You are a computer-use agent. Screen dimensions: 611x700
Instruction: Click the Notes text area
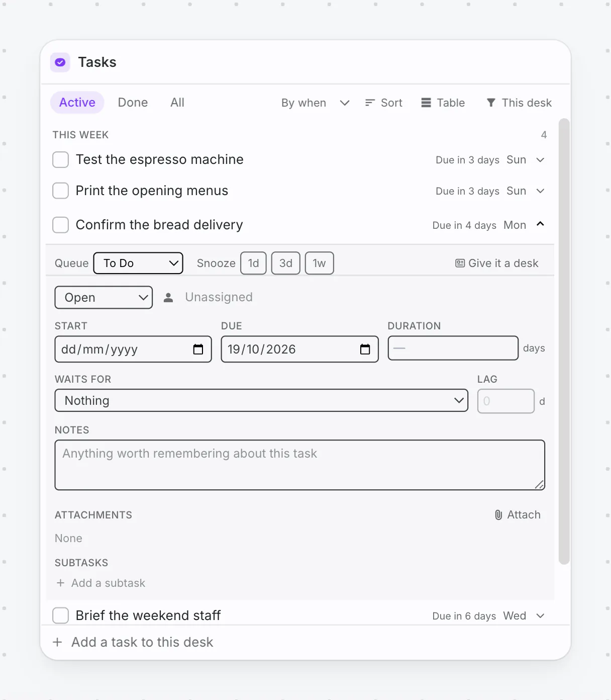pos(300,465)
